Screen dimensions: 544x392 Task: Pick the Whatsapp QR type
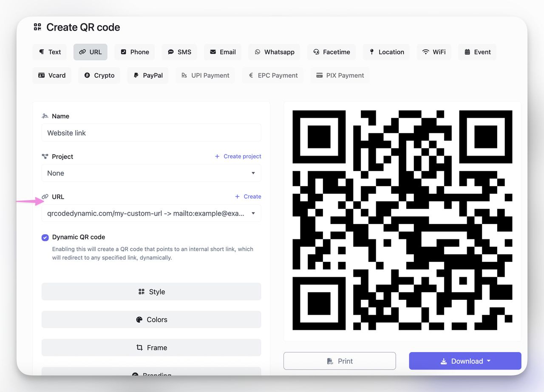[275, 52]
